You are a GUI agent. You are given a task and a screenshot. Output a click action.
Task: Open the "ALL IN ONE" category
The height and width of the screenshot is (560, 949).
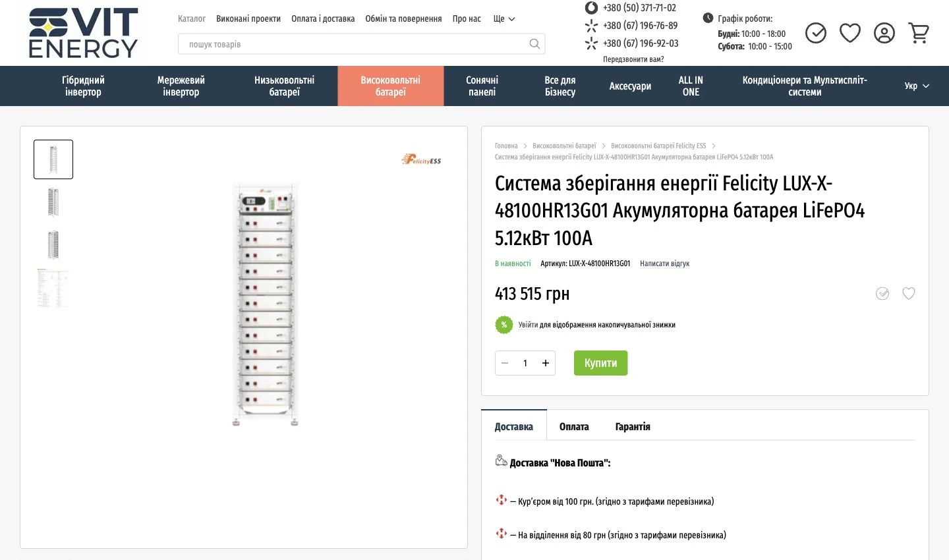point(691,86)
